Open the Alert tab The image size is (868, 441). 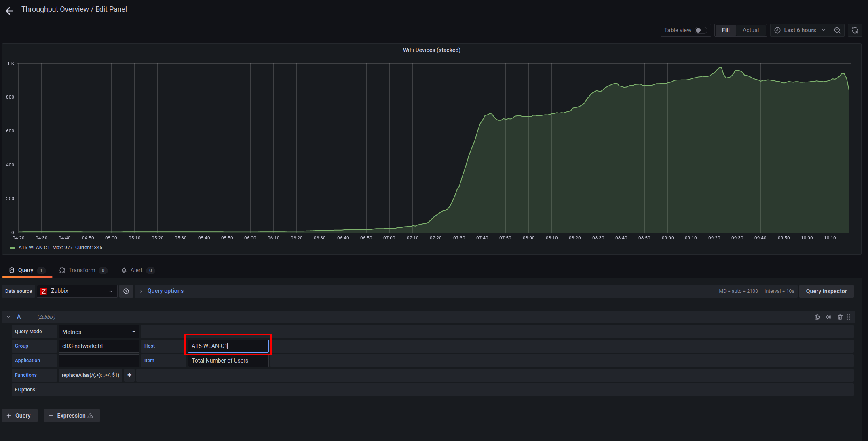click(x=136, y=270)
